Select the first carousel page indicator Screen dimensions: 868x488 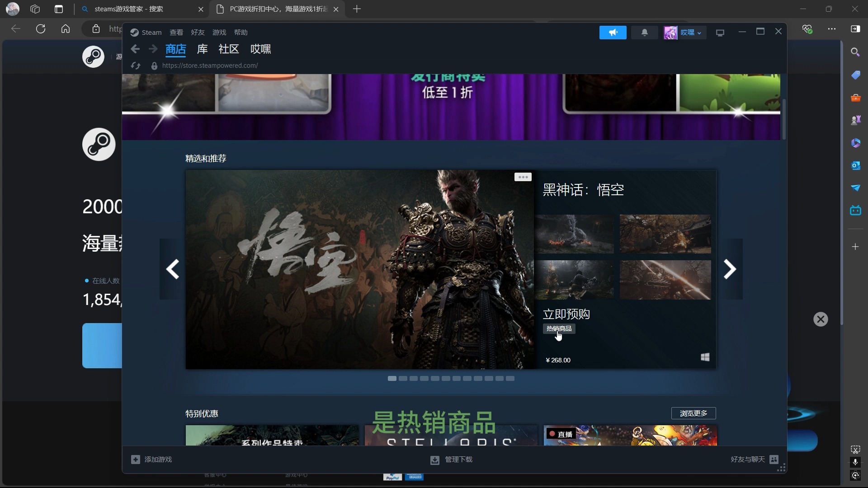point(392,379)
